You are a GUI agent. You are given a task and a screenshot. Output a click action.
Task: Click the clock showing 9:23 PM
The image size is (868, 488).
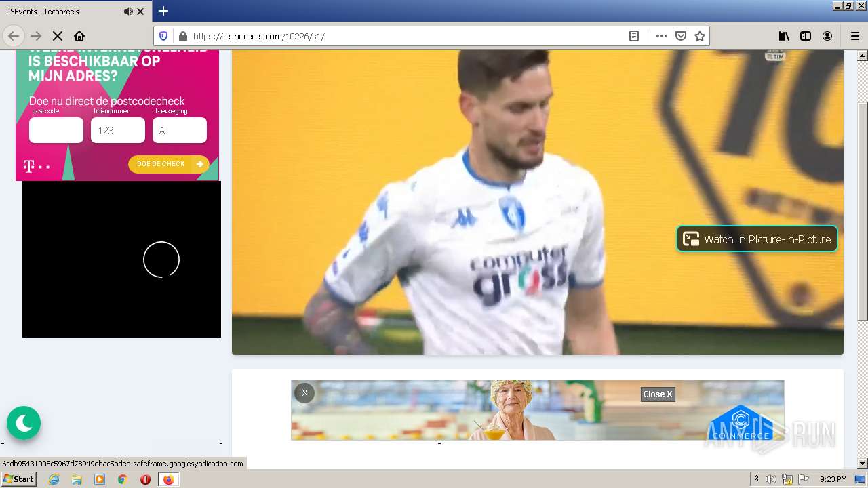[x=833, y=479]
